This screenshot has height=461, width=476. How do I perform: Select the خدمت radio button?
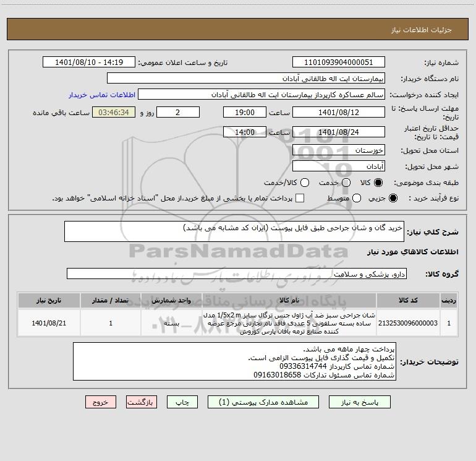click(346, 183)
